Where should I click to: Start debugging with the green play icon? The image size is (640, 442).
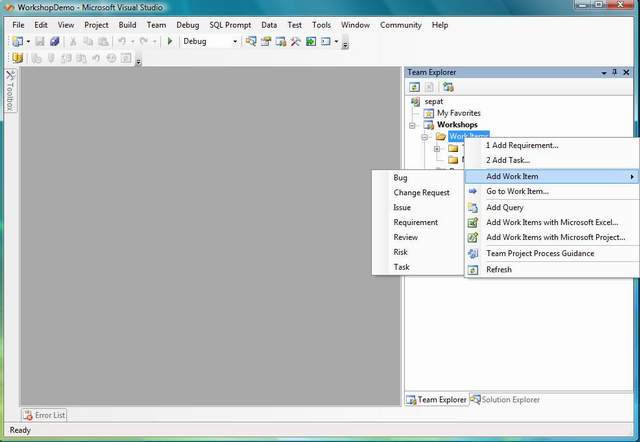tap(170, 41)
